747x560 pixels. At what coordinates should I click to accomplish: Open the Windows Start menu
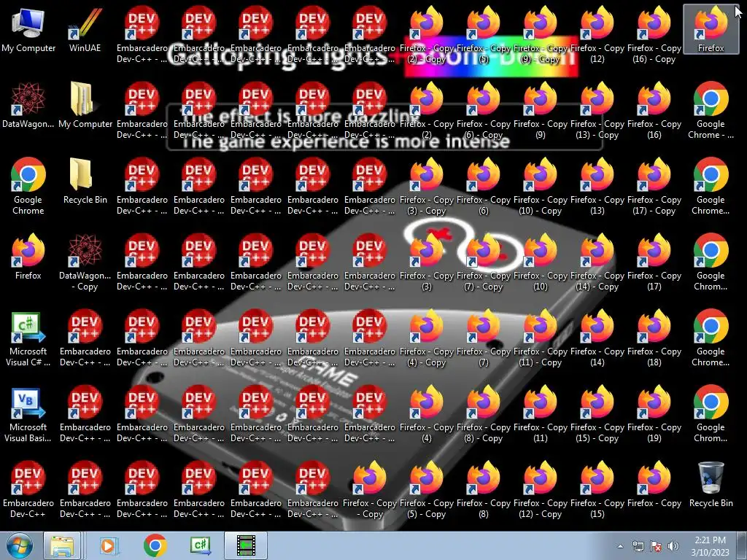point(19,545)
